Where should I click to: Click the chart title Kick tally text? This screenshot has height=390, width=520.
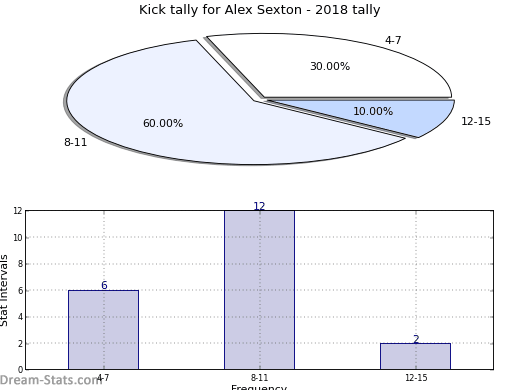259,10
